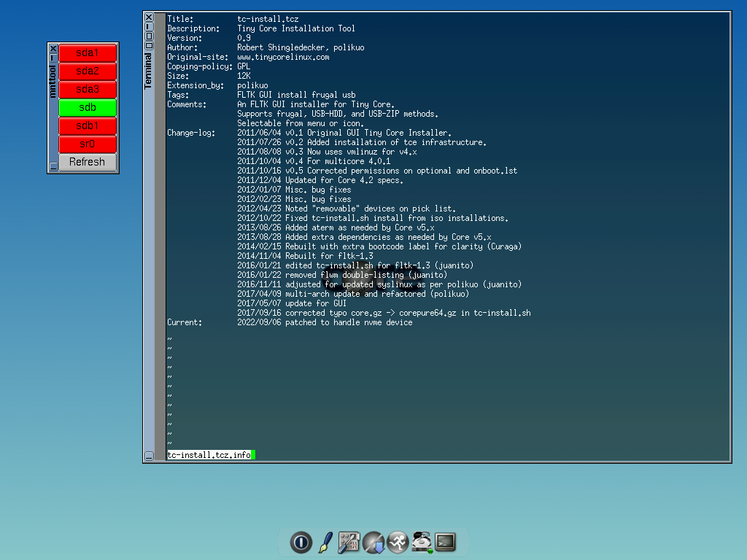Toggle mount state of sda2 in mnttool

click(x=88, y=71)
